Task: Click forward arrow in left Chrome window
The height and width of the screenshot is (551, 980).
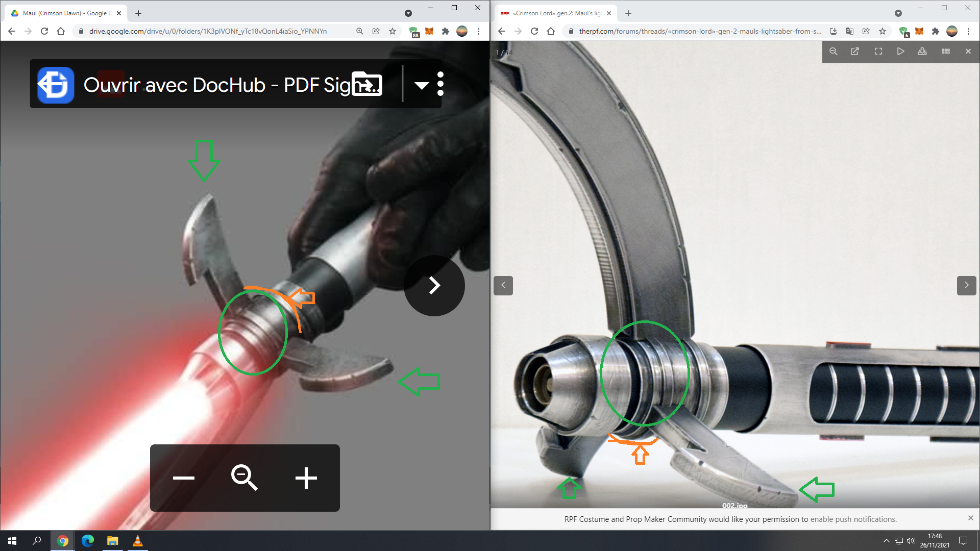Action: (x=28, y=31)
